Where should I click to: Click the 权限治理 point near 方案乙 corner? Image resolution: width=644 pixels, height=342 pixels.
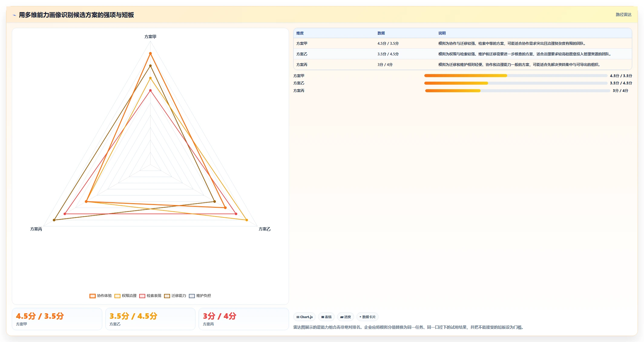coord(247,220)
